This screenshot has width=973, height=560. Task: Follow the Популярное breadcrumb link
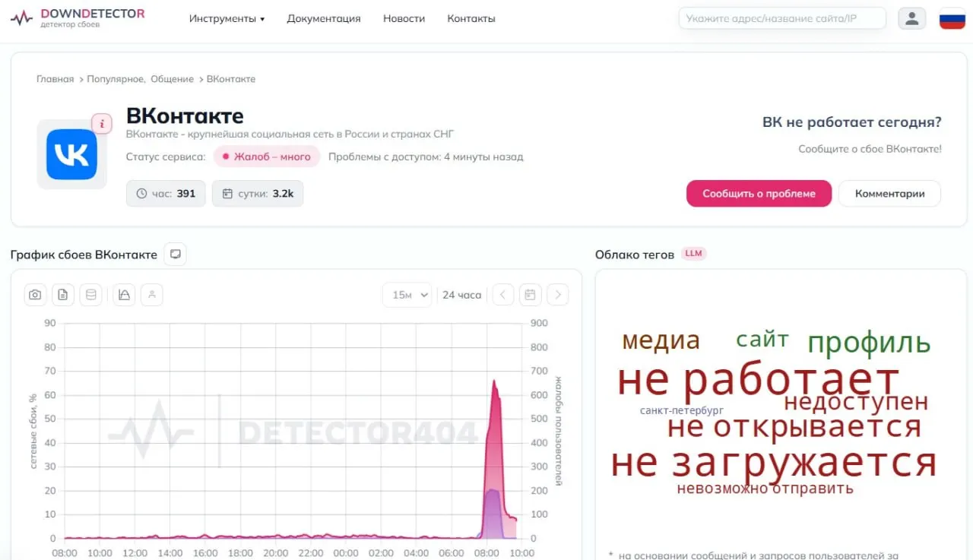tap(115, 79)
